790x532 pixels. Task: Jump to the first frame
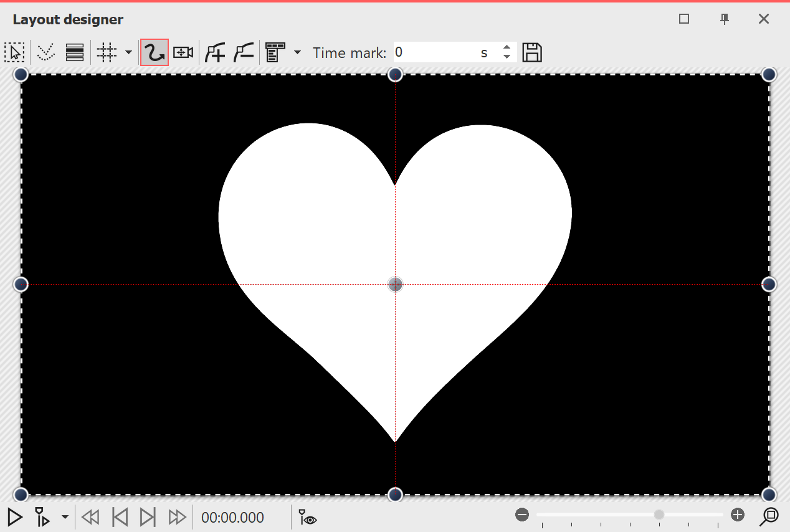(120, 517)
